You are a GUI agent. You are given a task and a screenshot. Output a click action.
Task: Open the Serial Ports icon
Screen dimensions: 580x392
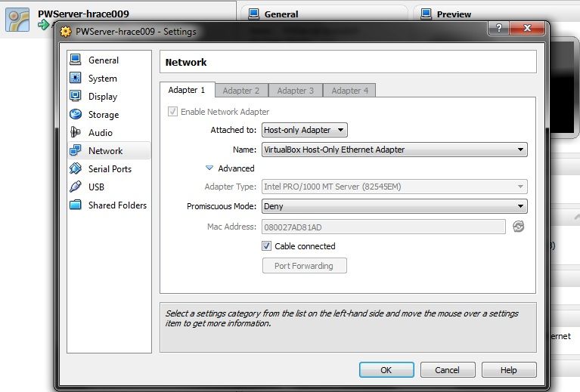tap(75, 169)
